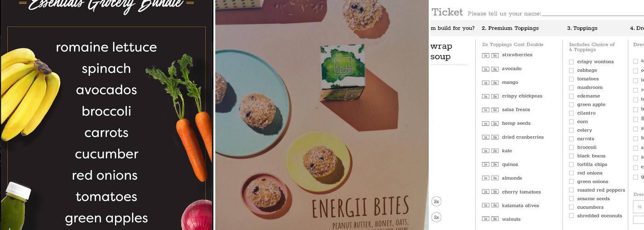
Task: Mark the 2x box for walnuts
Action: (494, 219)
